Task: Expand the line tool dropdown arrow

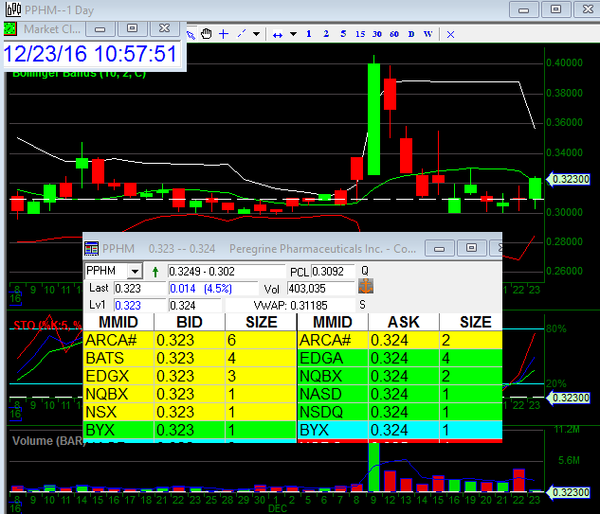Action: [256, 33]
